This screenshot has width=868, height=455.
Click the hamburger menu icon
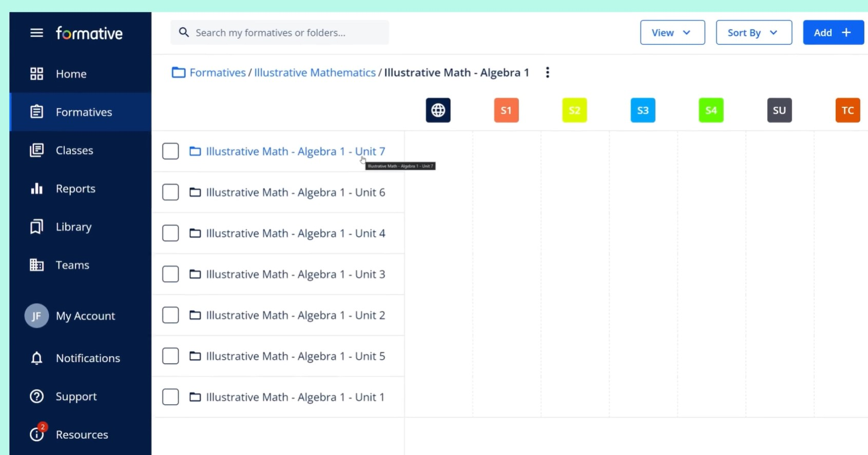coord(36,33)
